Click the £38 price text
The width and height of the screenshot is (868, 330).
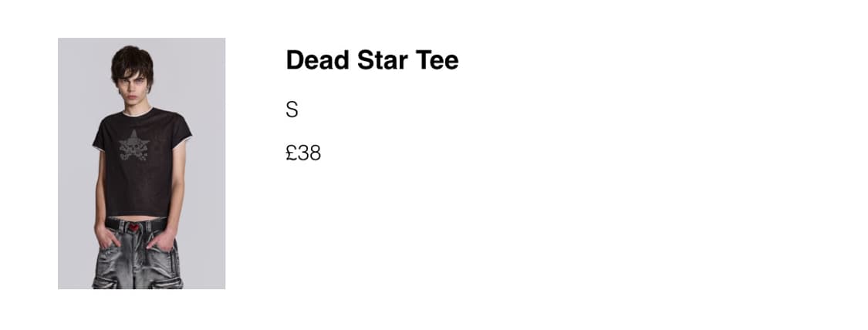tap(303, 153)
